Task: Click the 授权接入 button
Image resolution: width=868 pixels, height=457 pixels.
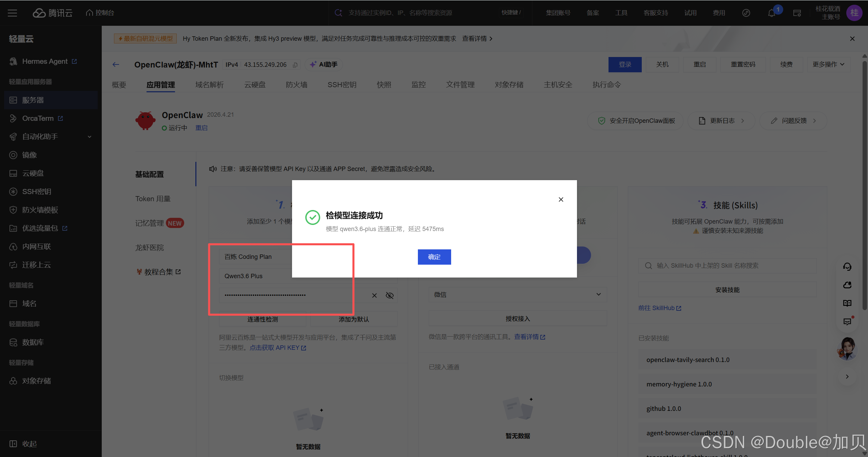Action: pos(518,319)
